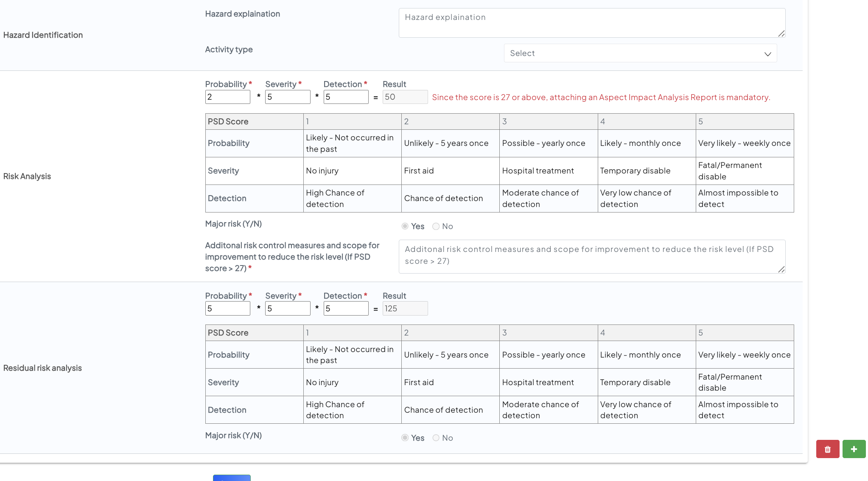Open the Activity type Select dropdown
Screen dimensions: 868x481
click(x=640, y=53)
